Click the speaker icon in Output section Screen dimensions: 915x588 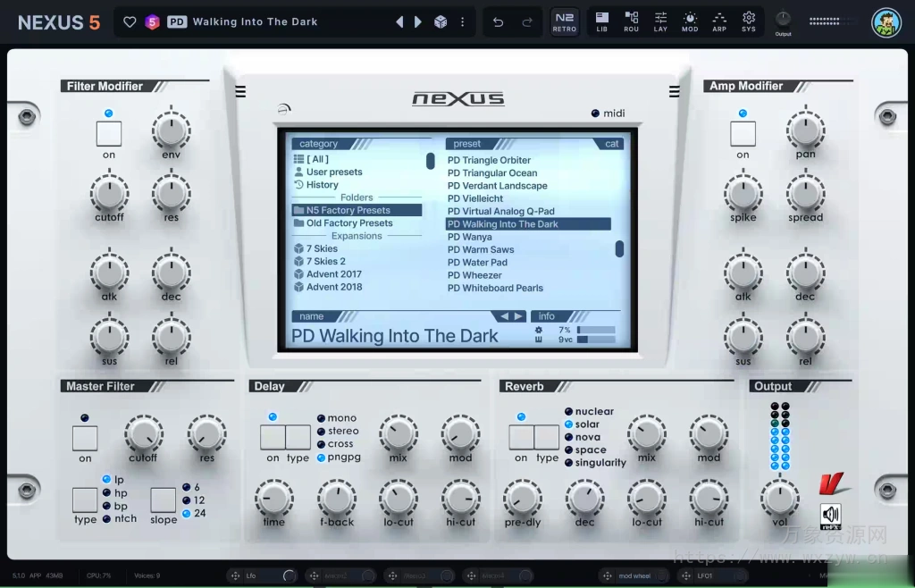click(831, 515)
